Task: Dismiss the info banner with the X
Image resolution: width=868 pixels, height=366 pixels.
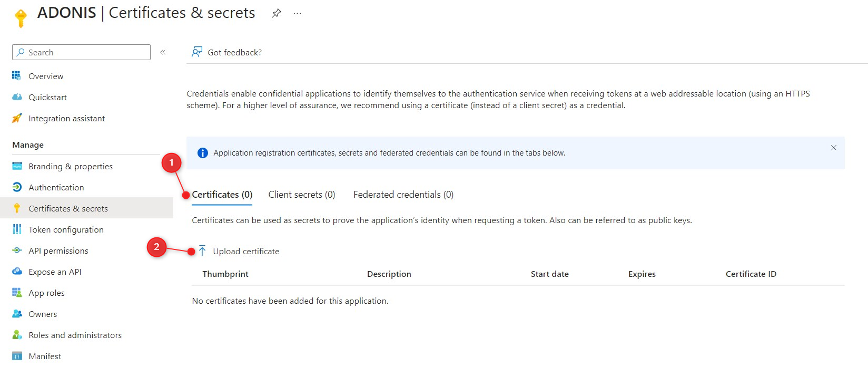Action: coord(833,148)
